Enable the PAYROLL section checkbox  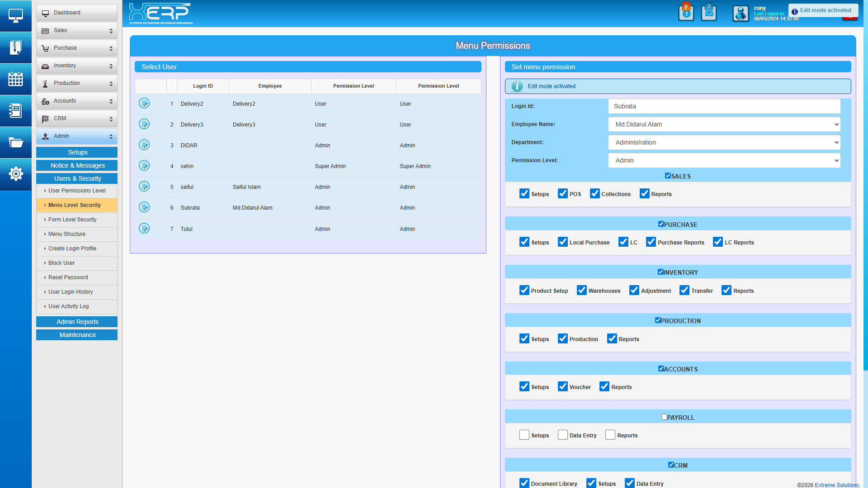(664, 417)
